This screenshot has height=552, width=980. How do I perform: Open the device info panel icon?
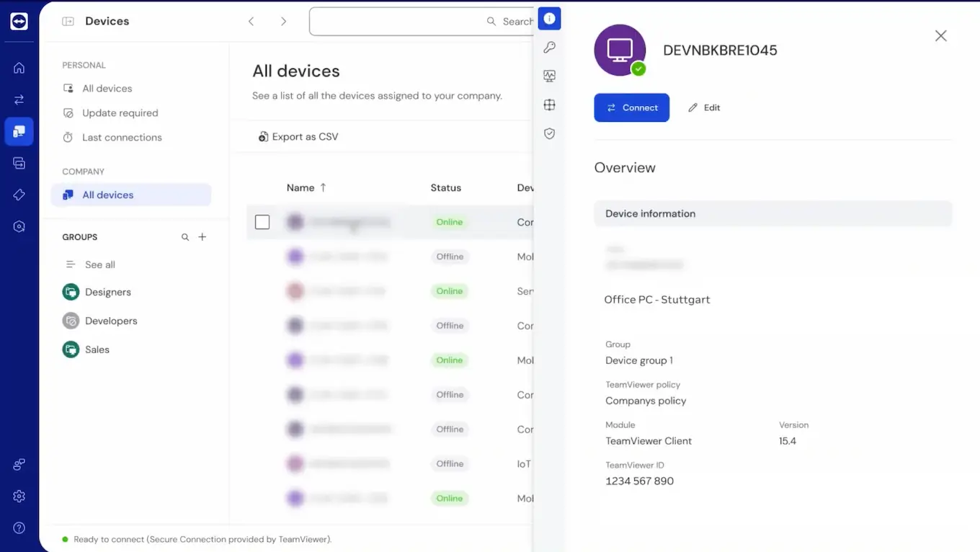549,18
